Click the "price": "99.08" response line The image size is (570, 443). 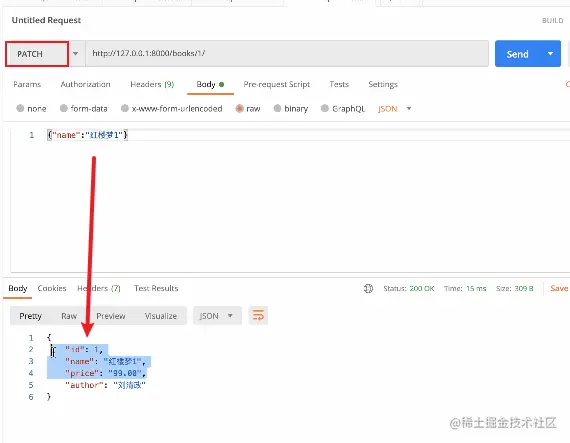pos(105,373)
